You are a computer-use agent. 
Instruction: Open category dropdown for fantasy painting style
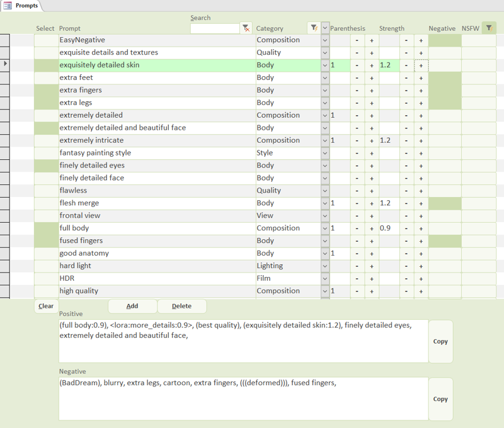click(x=325, y=153)
